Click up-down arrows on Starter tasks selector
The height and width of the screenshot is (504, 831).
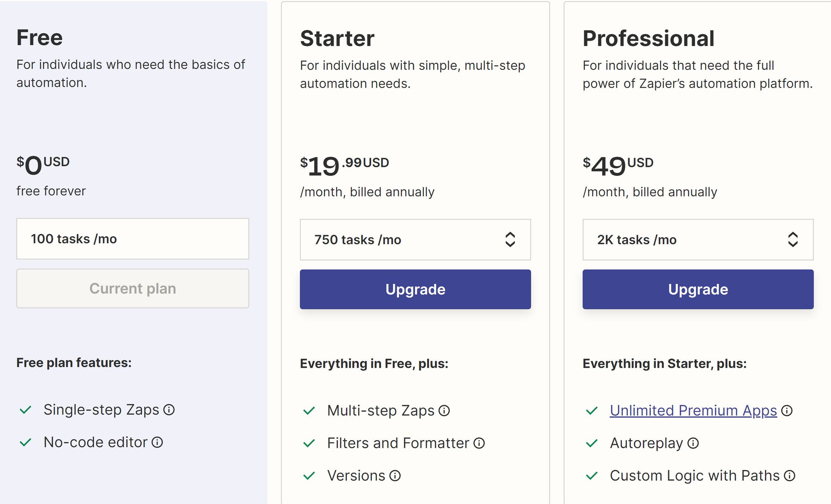(x=510, y=240)
